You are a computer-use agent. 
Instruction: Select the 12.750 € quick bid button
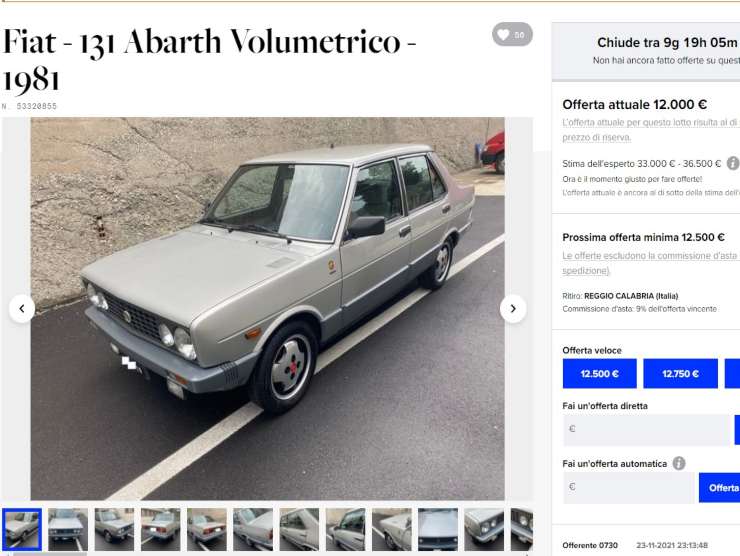coord(680,374)
